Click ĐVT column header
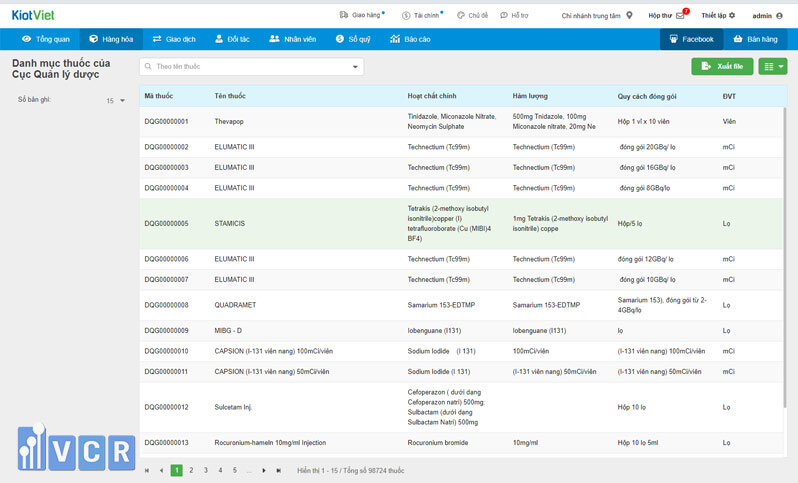 729,96
